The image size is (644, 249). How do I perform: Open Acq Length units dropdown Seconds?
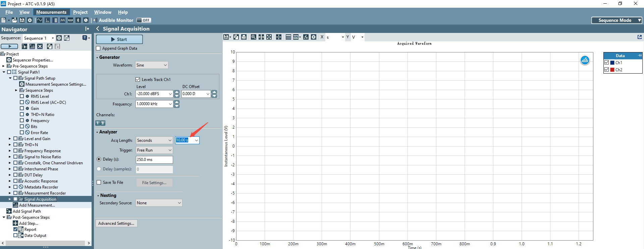click(154, 140)
